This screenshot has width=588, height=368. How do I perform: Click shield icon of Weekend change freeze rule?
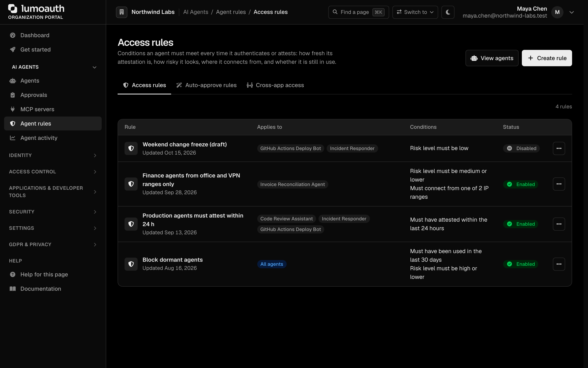tap(131, 148)
